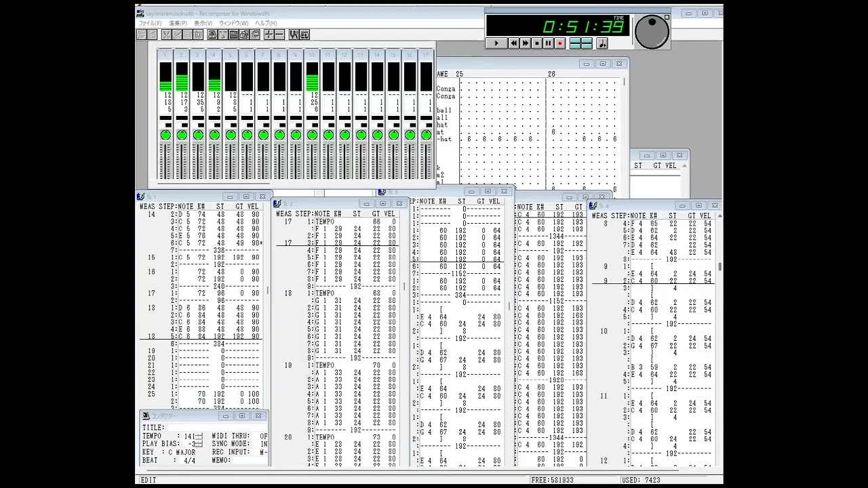Image resolution: width=868 pixels, height=488 pixels.
Task: Toggle small square box above the dial
Action: click(x=667, y=17)
